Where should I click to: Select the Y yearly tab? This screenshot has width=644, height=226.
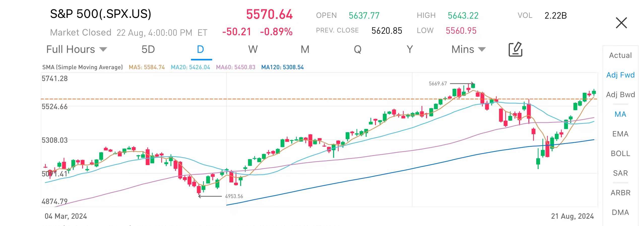pos(410,49)
